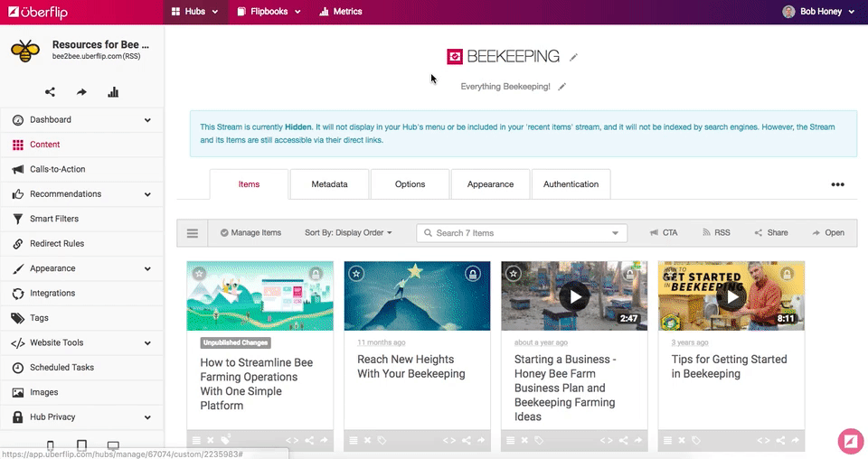This screenshot has height=459, width=868.
Task: Open Bob Honey account dropdown
Action: coord(819,12)
